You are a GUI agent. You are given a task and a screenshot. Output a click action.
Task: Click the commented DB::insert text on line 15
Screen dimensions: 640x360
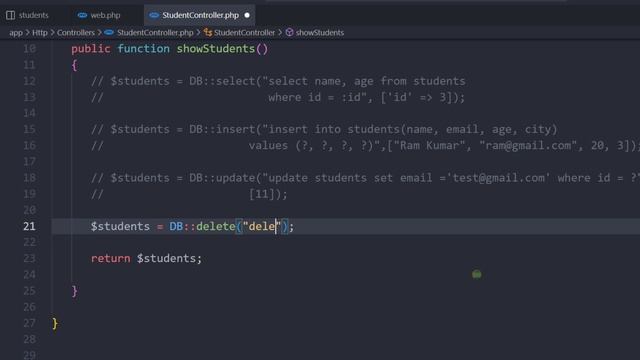pyautogui.click(x=222, y=129)
